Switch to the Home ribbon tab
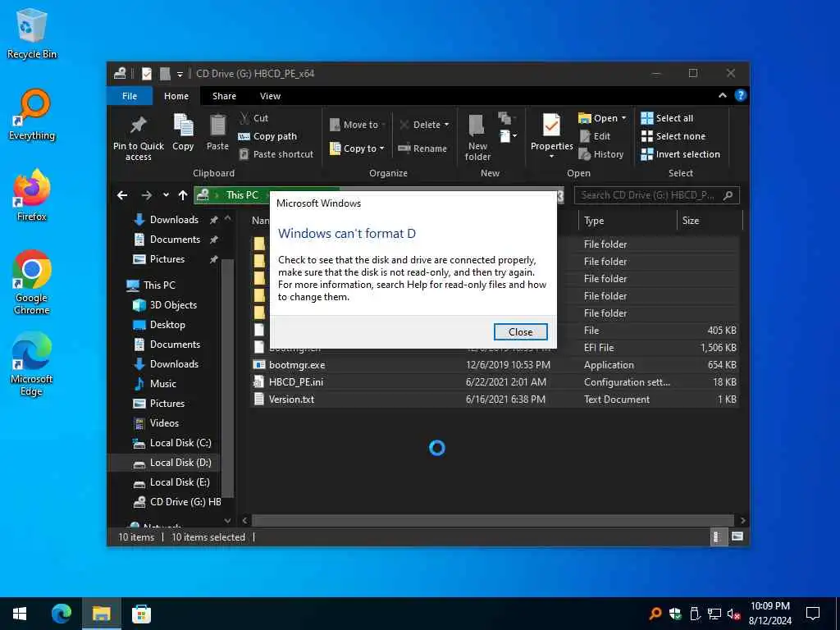This screenshot has width=840, height=630. [176, 96]
